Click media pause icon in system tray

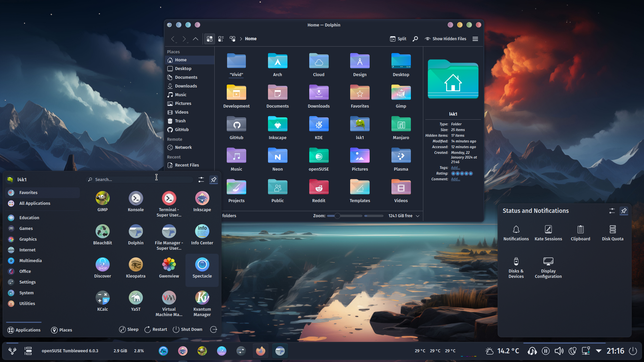[x=546, y=351]
